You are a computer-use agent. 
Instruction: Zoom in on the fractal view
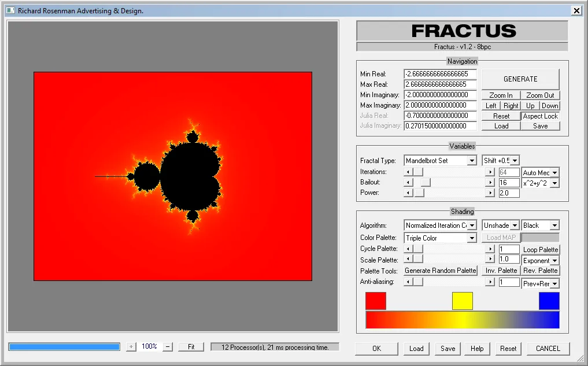click(500, 95)
